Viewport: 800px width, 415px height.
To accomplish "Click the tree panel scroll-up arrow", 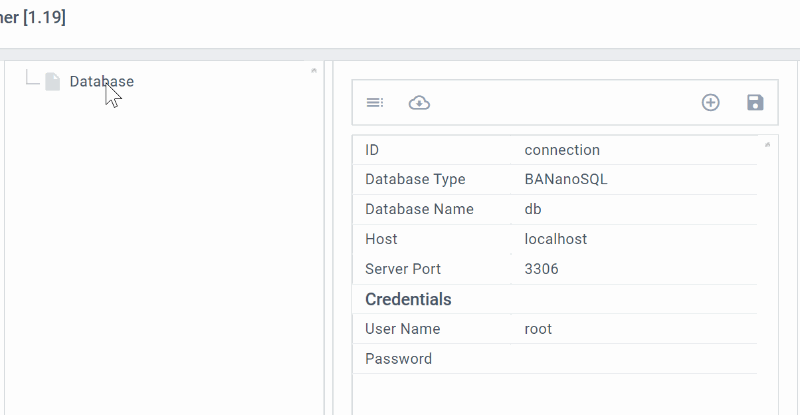I will click(314, 71).
